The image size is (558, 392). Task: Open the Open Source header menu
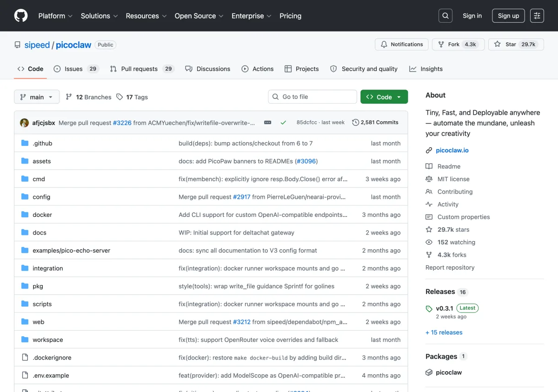199,16
